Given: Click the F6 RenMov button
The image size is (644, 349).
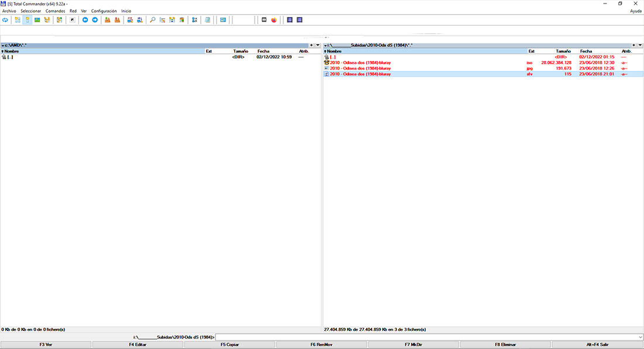Looking at the screenshot, I should coord(321,344).
